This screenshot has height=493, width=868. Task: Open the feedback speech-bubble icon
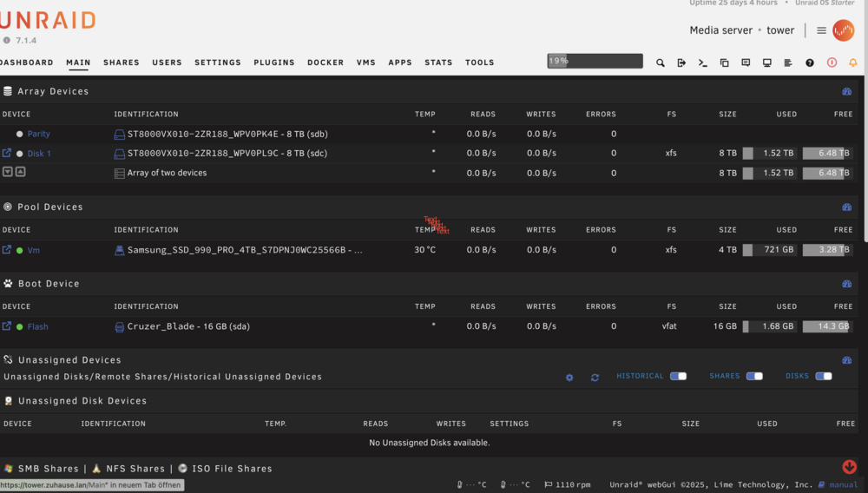click(x=746, y=63)
